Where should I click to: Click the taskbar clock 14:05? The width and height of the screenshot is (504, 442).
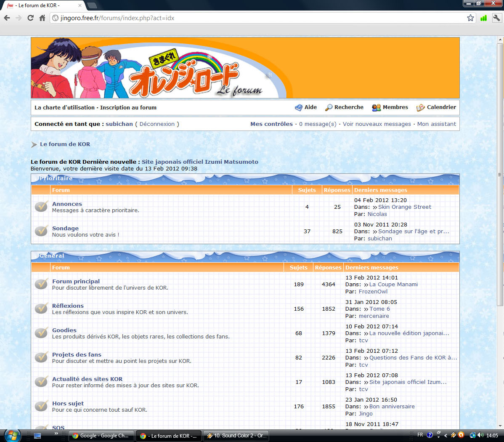pyautogui.click(x=492, y=436)
